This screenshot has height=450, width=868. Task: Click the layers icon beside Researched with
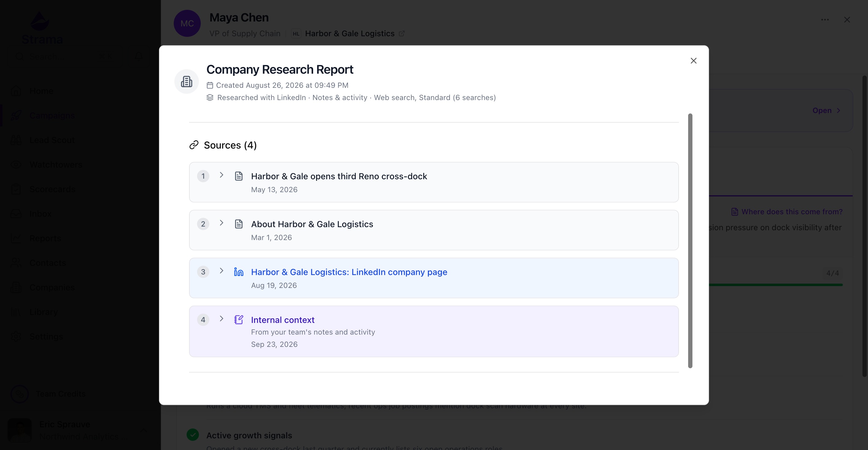click(210, 97)
